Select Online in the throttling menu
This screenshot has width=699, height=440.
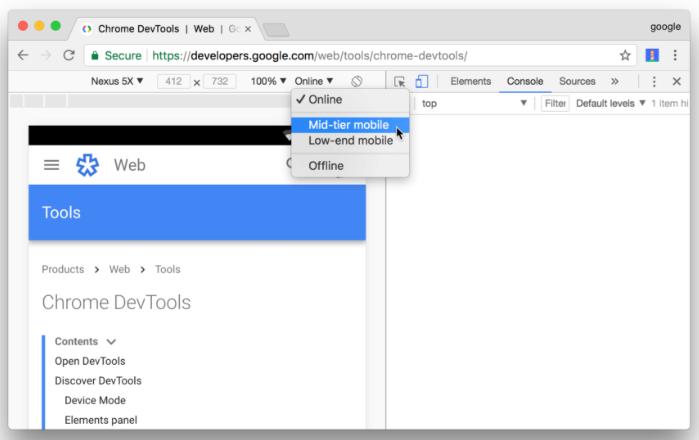[350, 99]
